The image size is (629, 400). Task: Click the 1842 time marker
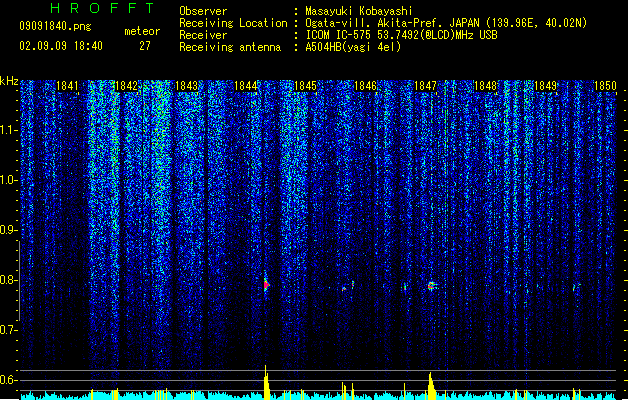point(127,86)
